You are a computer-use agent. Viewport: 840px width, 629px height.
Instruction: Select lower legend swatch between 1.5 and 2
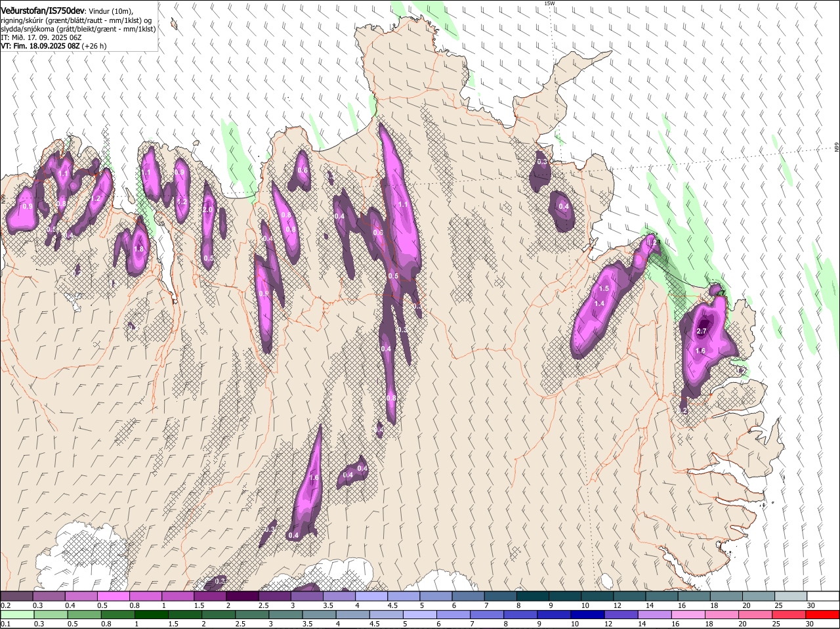pos(184,615)
